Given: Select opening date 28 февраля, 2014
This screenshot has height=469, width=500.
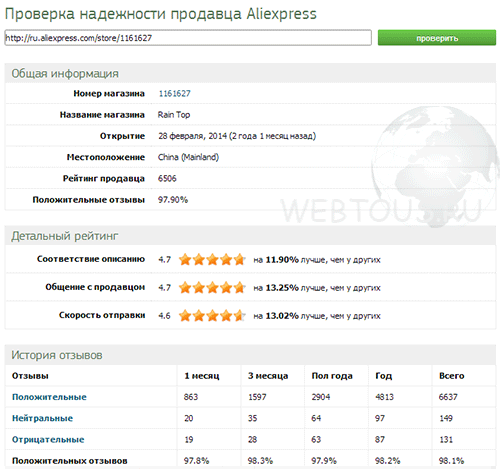Looking at the screenshot, I should click(x=192, y=136).
